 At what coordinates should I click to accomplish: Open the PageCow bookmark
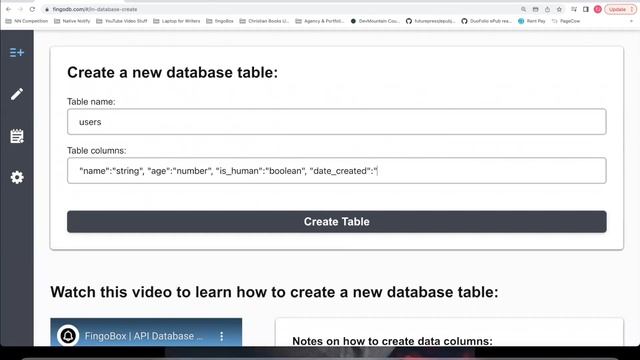[x=566, y=21]
